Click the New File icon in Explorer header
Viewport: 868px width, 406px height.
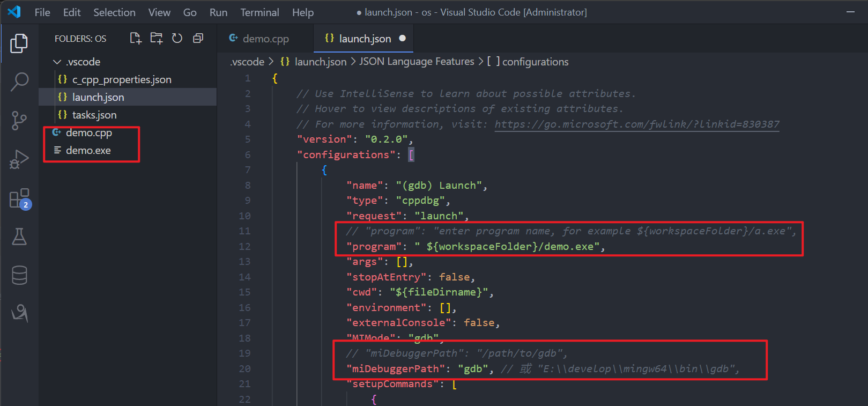pyautogui.click(x=136, y=38)
